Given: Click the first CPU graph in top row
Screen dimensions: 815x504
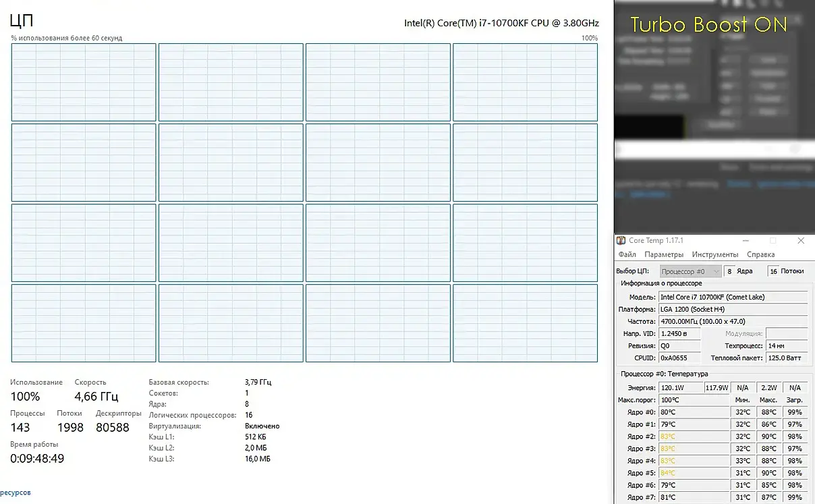Looking at the screenshot, I should pyautogui.click(x=84, y=82).
